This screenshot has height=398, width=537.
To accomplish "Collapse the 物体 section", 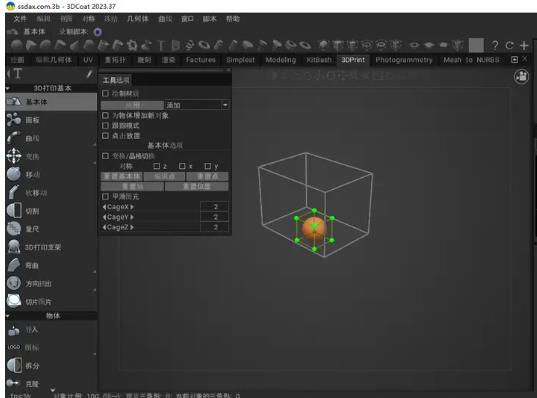I will [8, 316].
